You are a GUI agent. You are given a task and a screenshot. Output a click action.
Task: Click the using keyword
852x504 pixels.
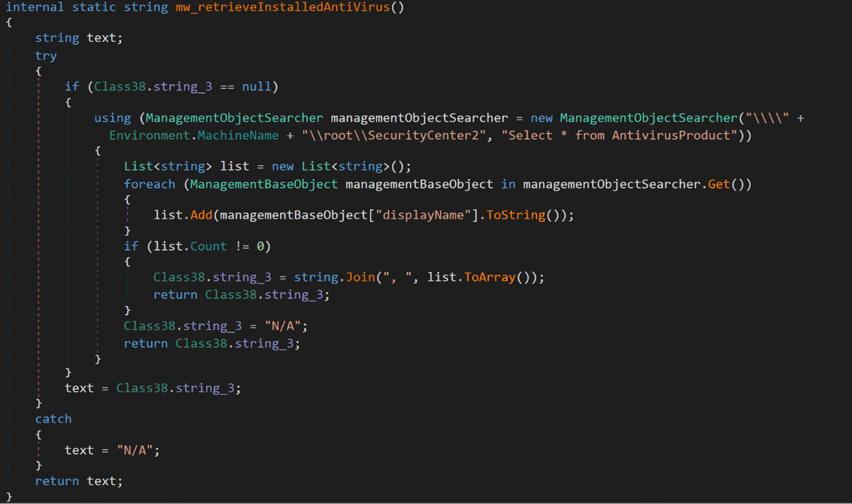point(112,118)
